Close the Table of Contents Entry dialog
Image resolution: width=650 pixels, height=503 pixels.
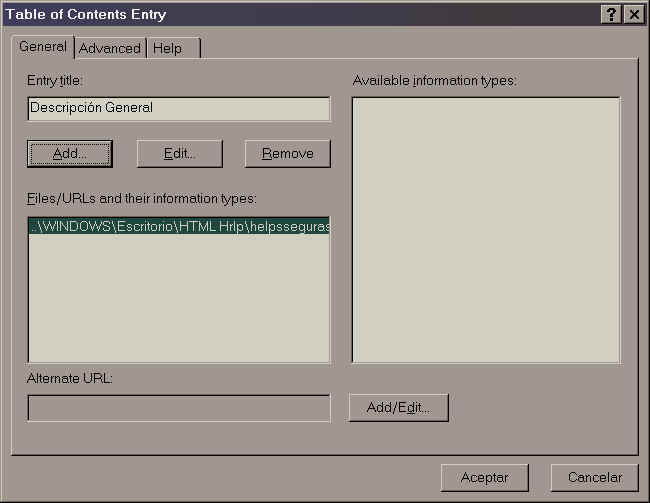[x=632, y=14]
